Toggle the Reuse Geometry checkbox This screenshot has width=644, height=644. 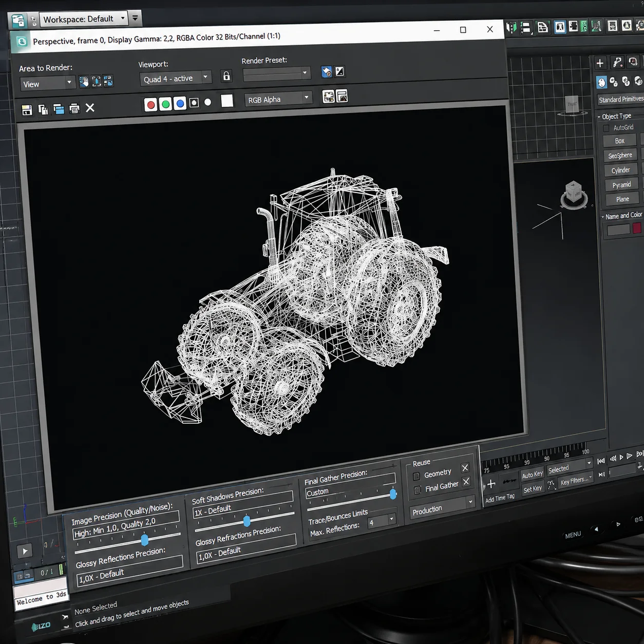point(416,476)
